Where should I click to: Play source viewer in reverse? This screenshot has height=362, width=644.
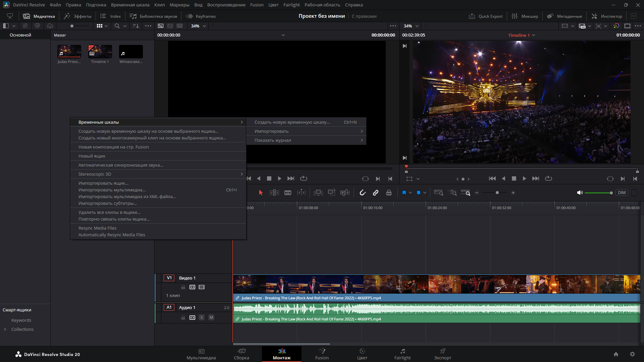(259, 179)
